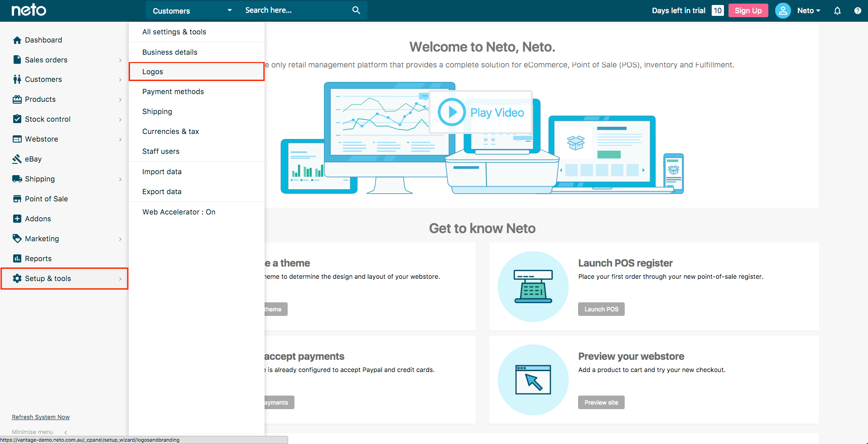Select Import data
Image resolution: width=868 pixels, height=444 pixels.
(197, 172)
